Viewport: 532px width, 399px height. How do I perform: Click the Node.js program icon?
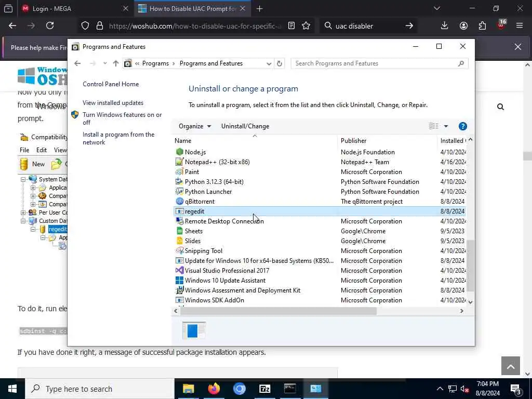click(179, 152)
